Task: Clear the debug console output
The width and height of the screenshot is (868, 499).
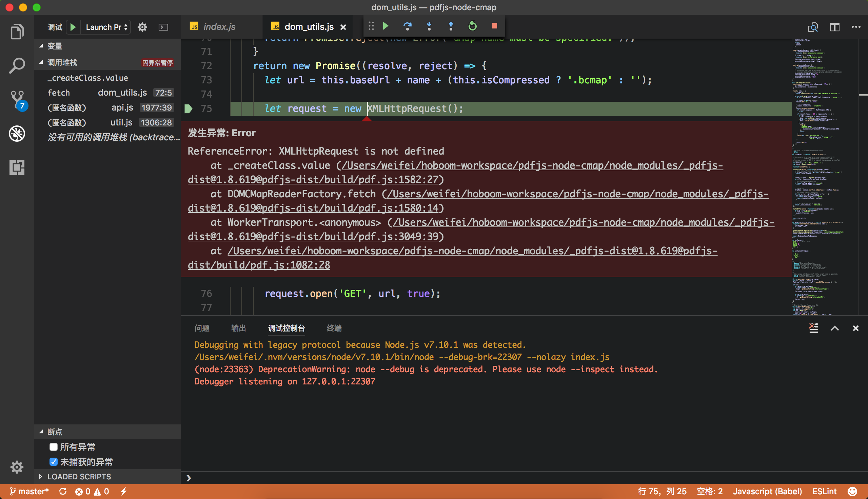Action: [813, 328]
